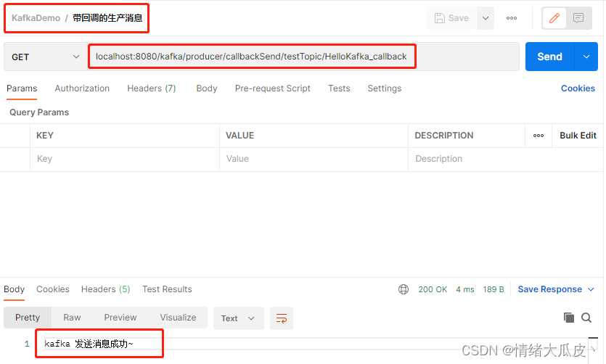Open the Headers (7) request tab

(152, 88)
